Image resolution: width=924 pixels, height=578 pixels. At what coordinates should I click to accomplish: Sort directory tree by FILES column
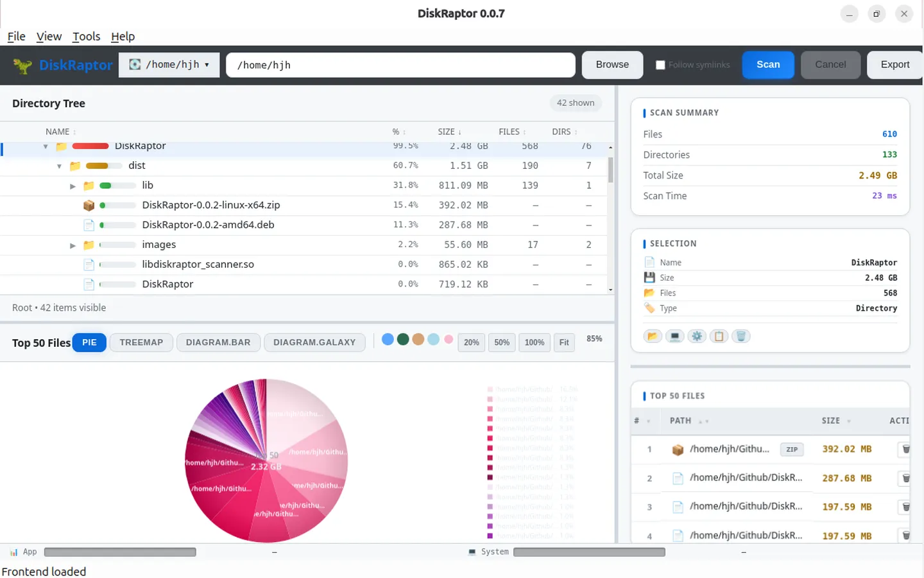point(512,132)
